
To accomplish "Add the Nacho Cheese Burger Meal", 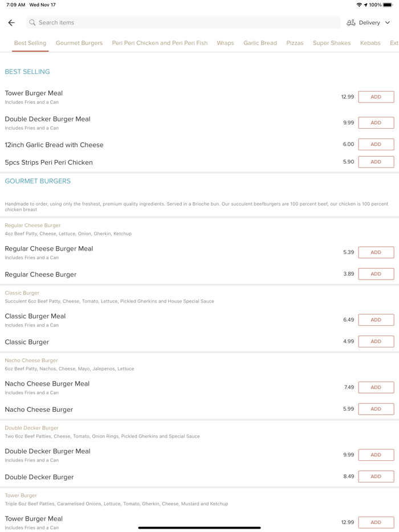I will click(376, 387).
